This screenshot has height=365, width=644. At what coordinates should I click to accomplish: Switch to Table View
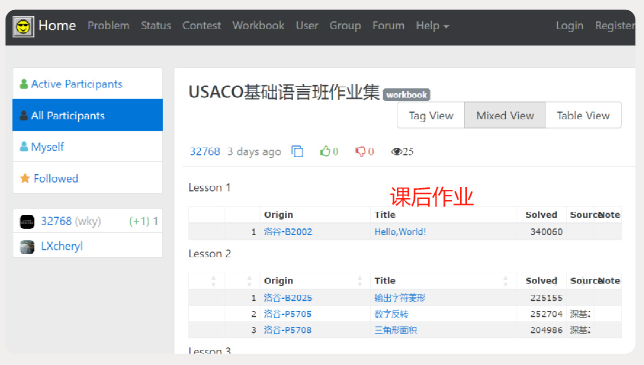(583, 115)
